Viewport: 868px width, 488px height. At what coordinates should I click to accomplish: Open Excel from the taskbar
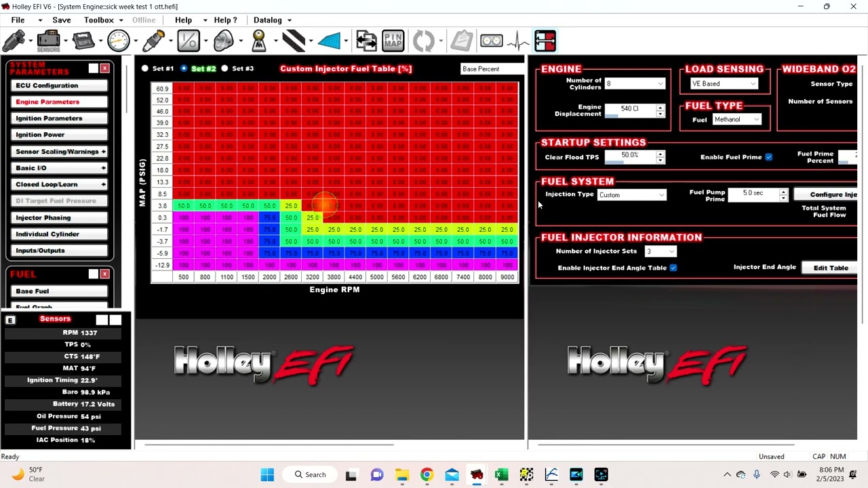pos(501,474)
